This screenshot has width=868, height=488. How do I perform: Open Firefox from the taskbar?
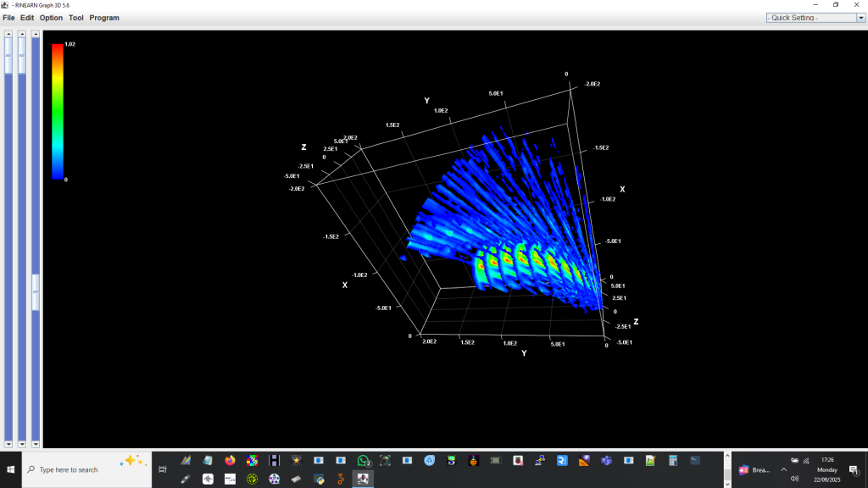pos(230,460)
